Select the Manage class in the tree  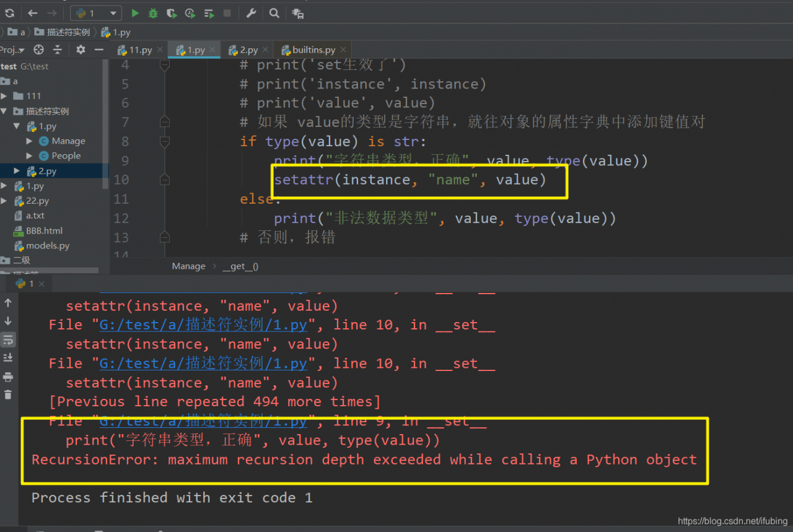point(62,141)
